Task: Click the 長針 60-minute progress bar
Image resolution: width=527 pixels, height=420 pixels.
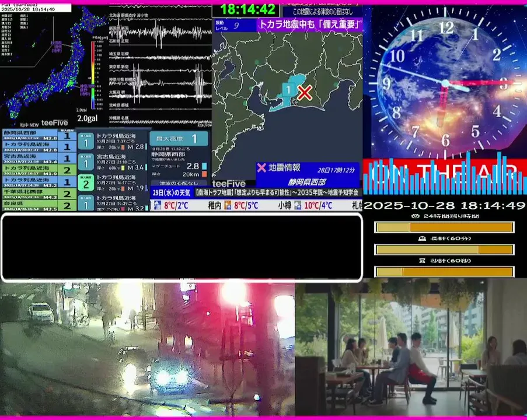Action: pos(444,249)
